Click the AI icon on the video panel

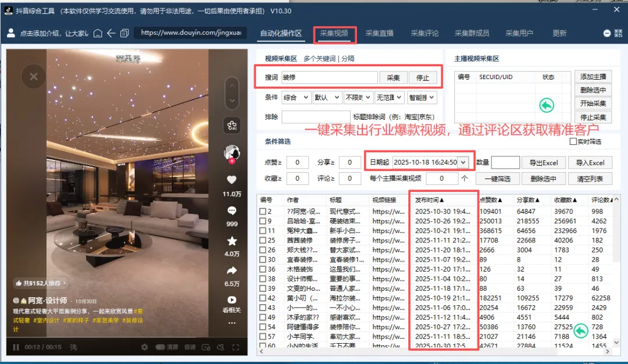[231, 125]
